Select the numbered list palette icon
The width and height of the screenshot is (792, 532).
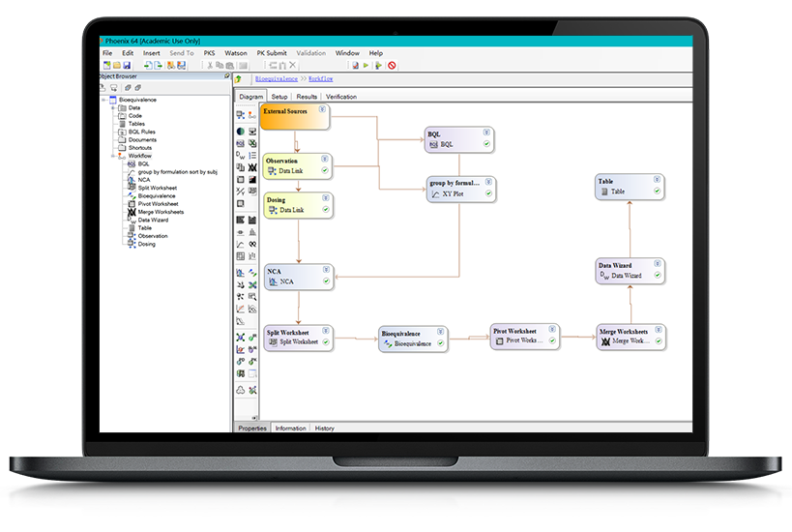(252, 155)
